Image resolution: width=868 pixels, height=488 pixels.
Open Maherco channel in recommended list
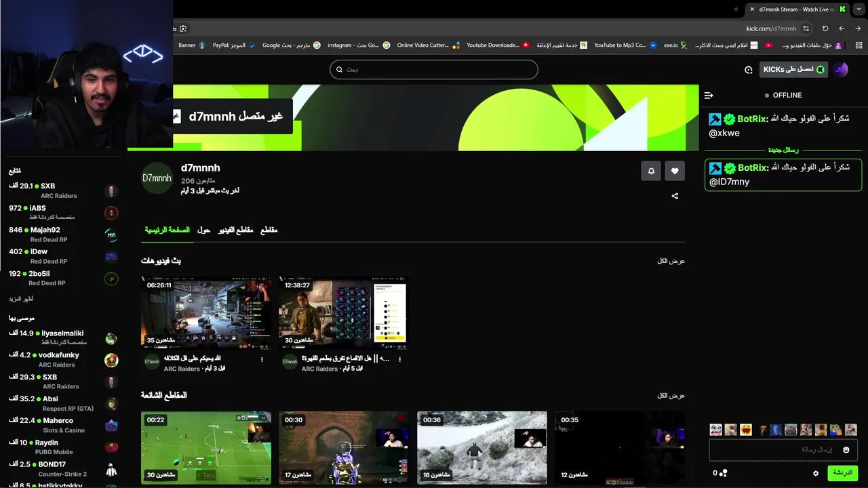pyautogui.click(x=64, y=425)
